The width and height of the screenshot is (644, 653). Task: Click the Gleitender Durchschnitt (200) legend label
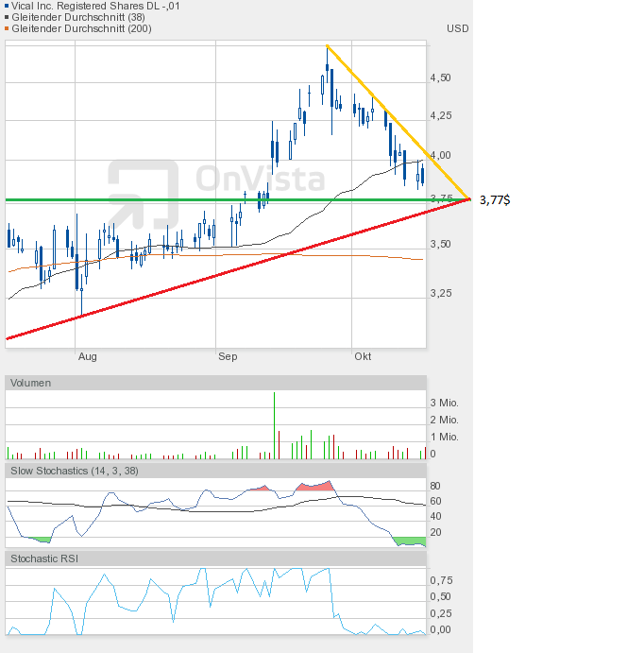click(82, 28)
